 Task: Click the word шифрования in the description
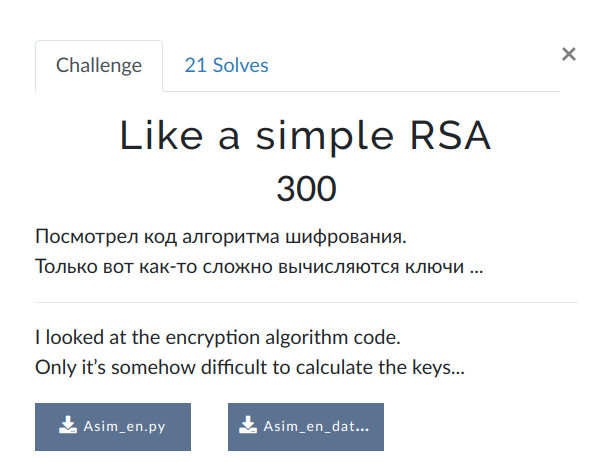pos(346,237)
